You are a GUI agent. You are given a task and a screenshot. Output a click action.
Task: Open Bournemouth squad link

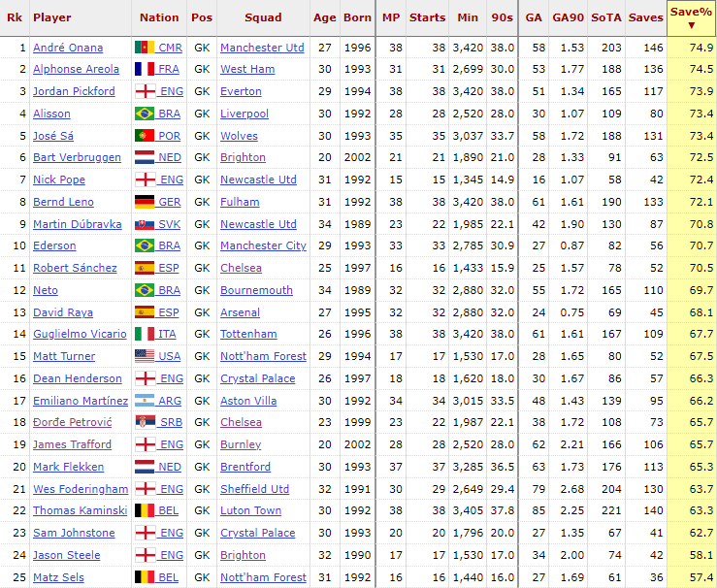(256, 290)
